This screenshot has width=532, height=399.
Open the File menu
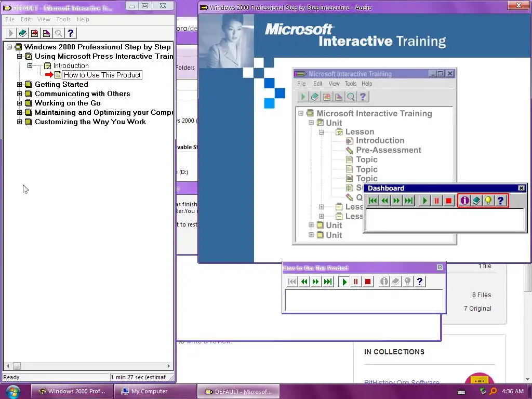(x=10, y=19)
